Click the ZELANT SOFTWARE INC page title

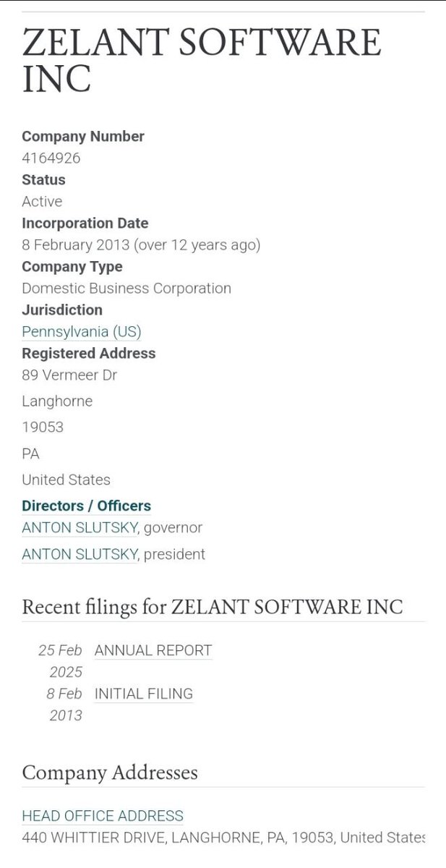[x=201, y=61]
